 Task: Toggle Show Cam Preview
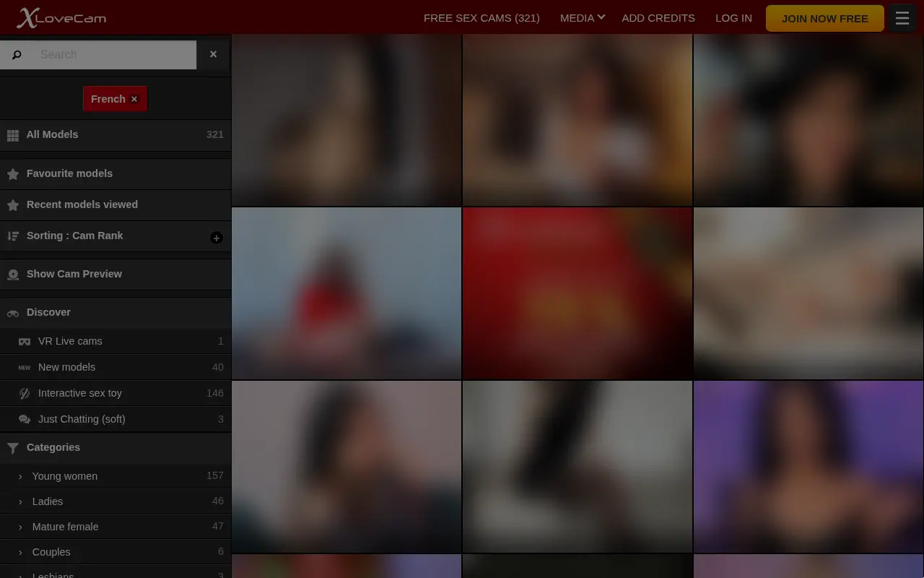pos(115,275)
